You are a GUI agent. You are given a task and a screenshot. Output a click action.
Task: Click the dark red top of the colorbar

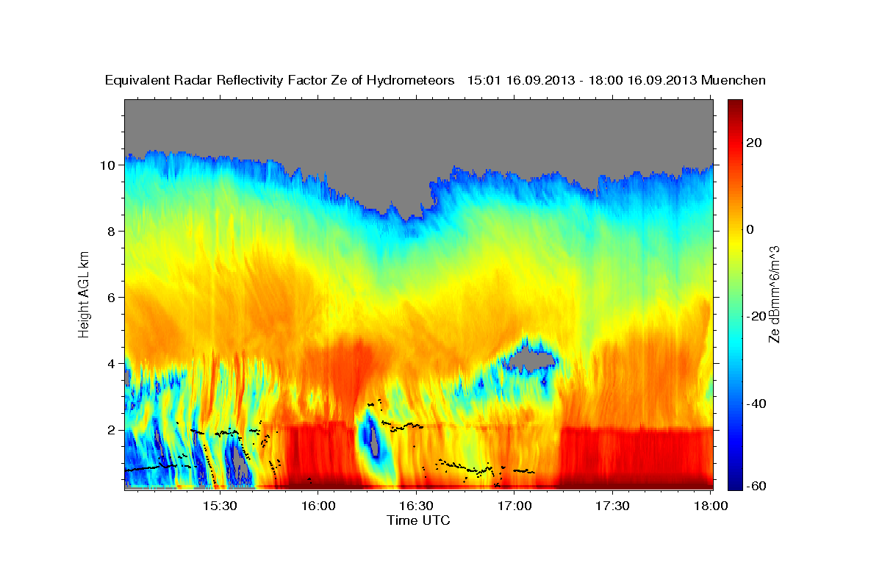click(734, 107)
